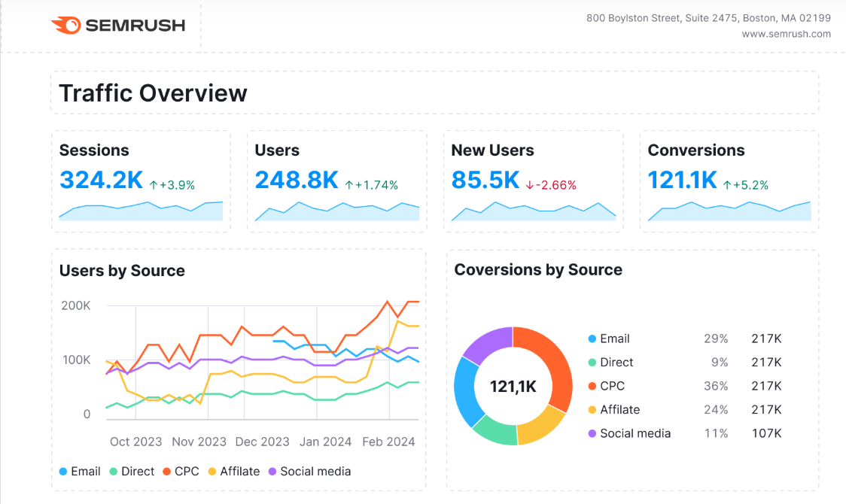The height and width of the screenshot is (504, 846).
Task: Click the Conversions card title
Action: click(x=696, y=150)
